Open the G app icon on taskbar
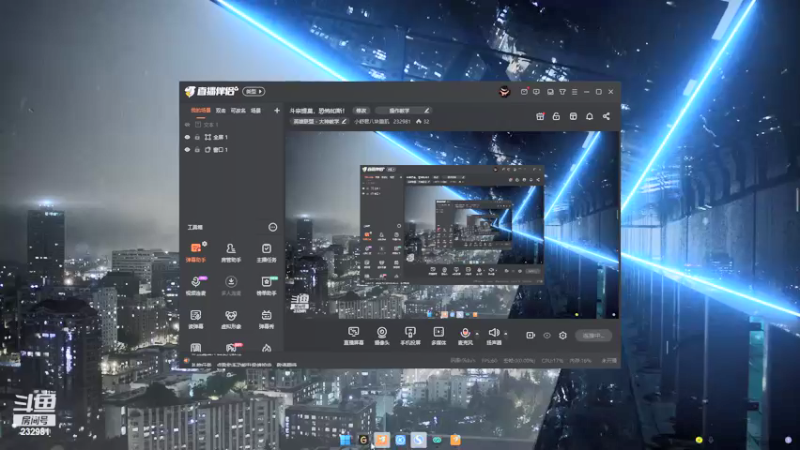 (363, 440)
